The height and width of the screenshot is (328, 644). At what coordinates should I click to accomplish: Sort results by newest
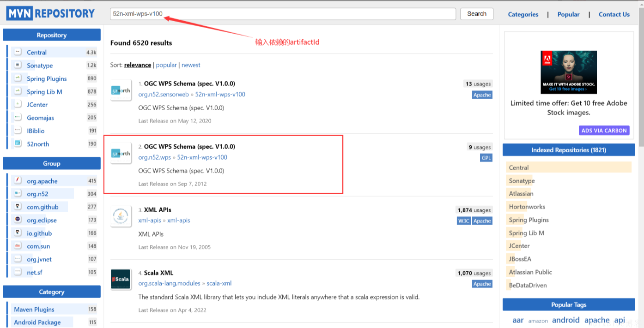tap(191, 65)
